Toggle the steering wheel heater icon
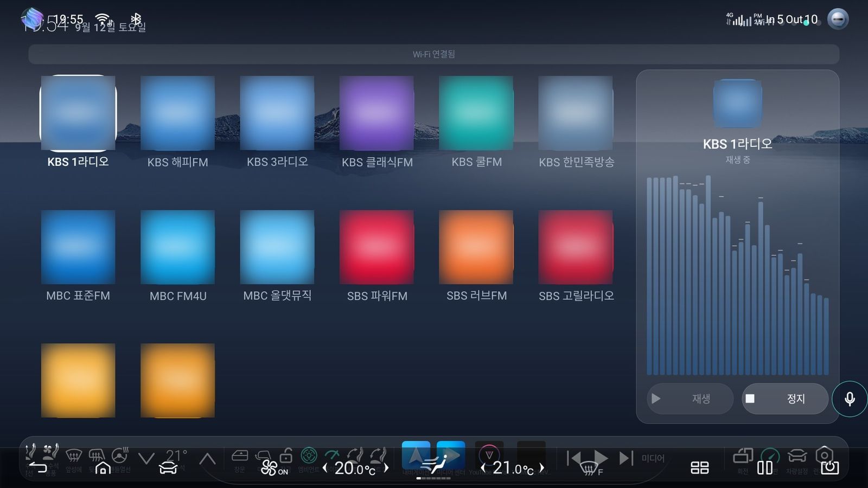This screenshot has width=868, height=488. [120, 455]
